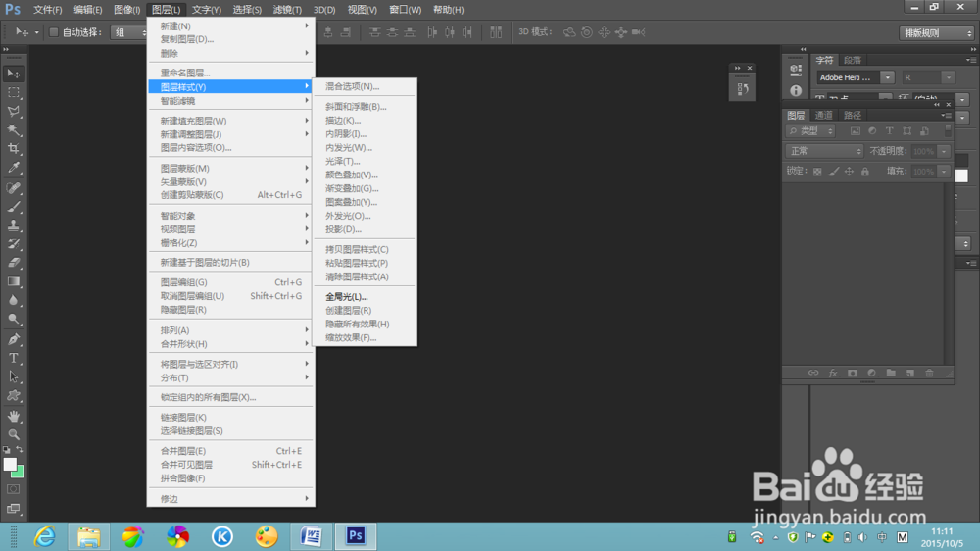Toggle Quick Mask mode button
The width and height of the screenshot is (980, 551).
[13, 489]
